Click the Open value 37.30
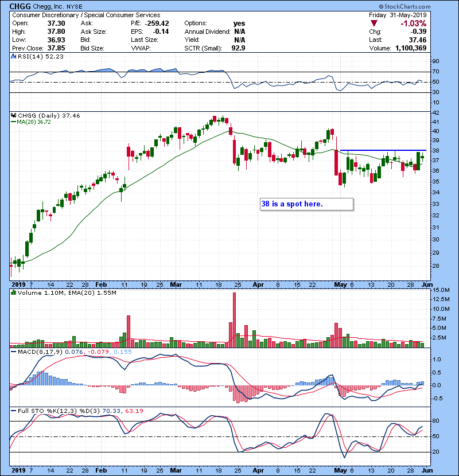459x476 pixels. 56,24
